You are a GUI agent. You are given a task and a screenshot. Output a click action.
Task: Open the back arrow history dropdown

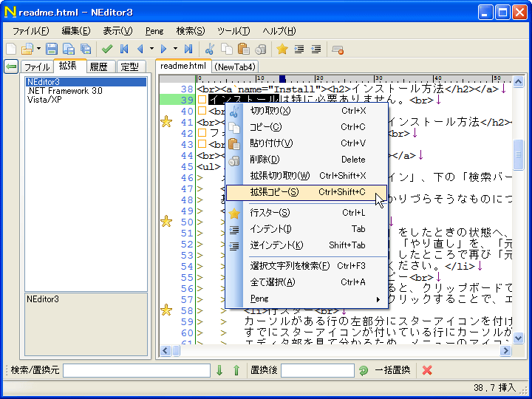point(151,50)
